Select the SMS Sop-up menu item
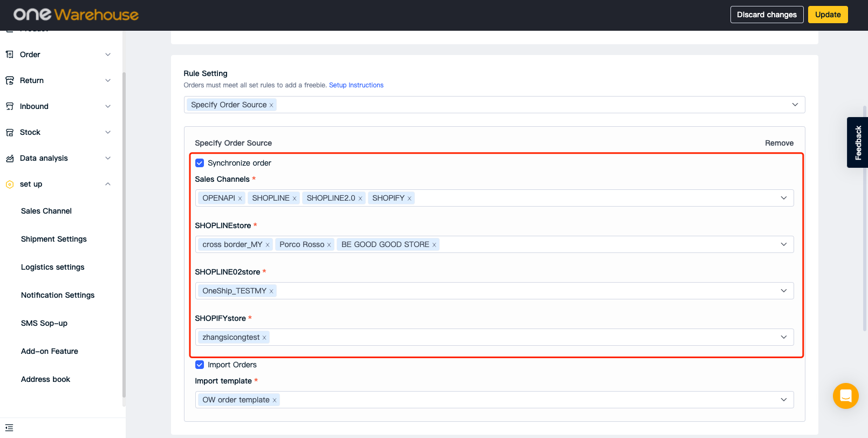This screenshot has height=438, width=868. 44,323
